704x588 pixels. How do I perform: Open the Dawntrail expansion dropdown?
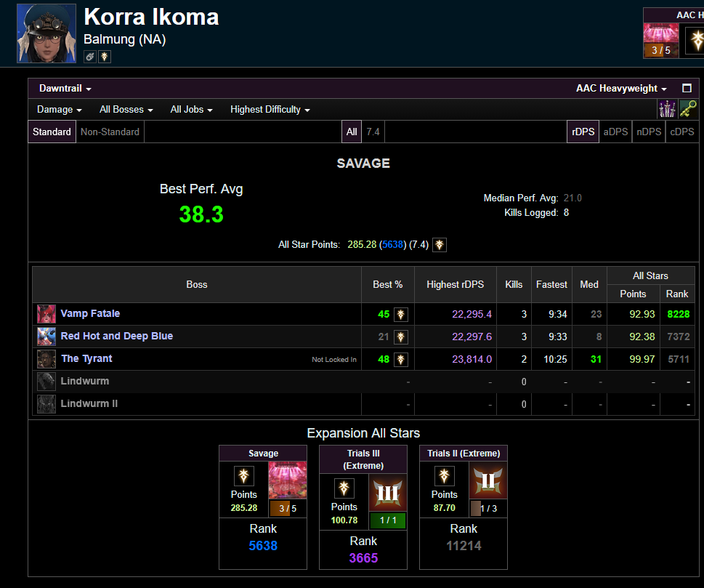click(x=65, y=89)
